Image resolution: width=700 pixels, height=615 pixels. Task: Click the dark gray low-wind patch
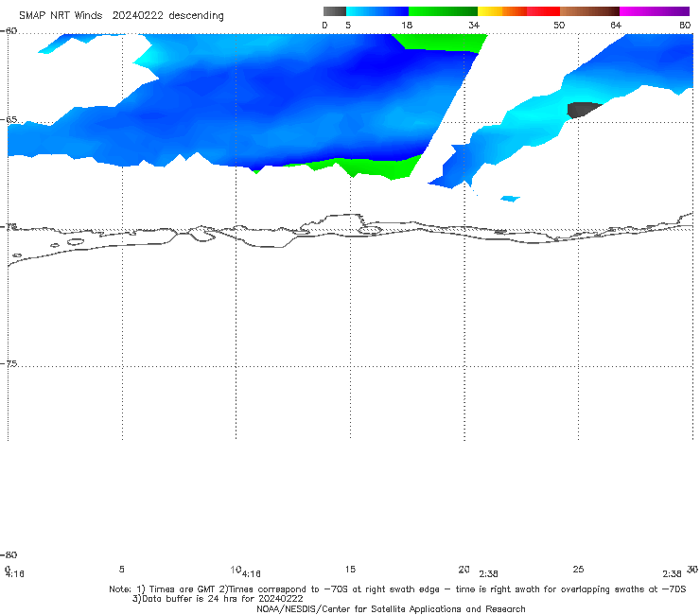(582, 110)
